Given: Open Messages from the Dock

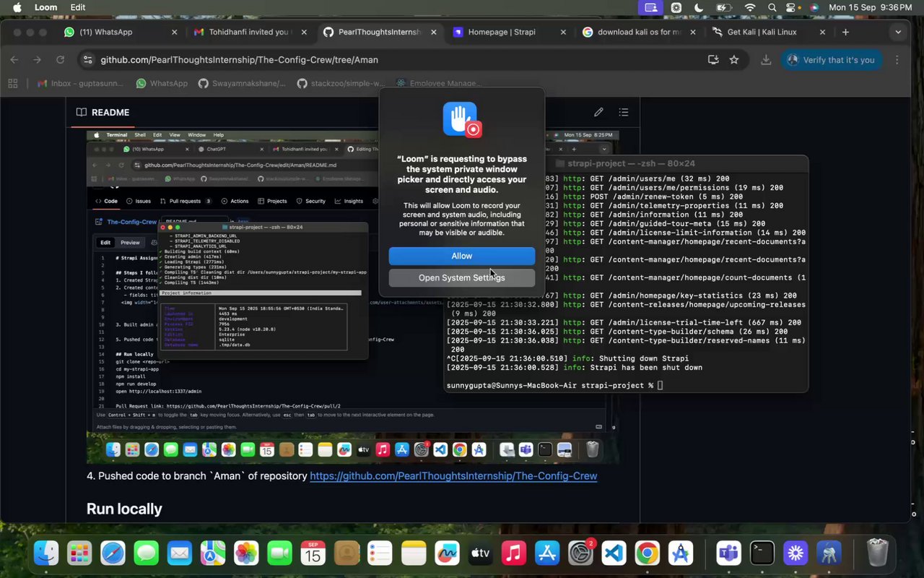Looking at the screenshot, I should coord(146,553).
